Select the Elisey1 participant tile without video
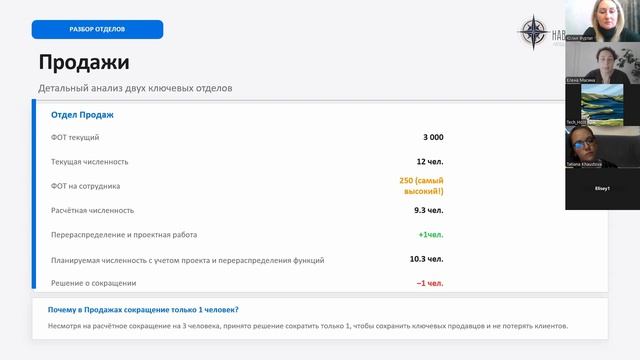The width and height of the screenshot is (640, 360). tap(602, 189)
